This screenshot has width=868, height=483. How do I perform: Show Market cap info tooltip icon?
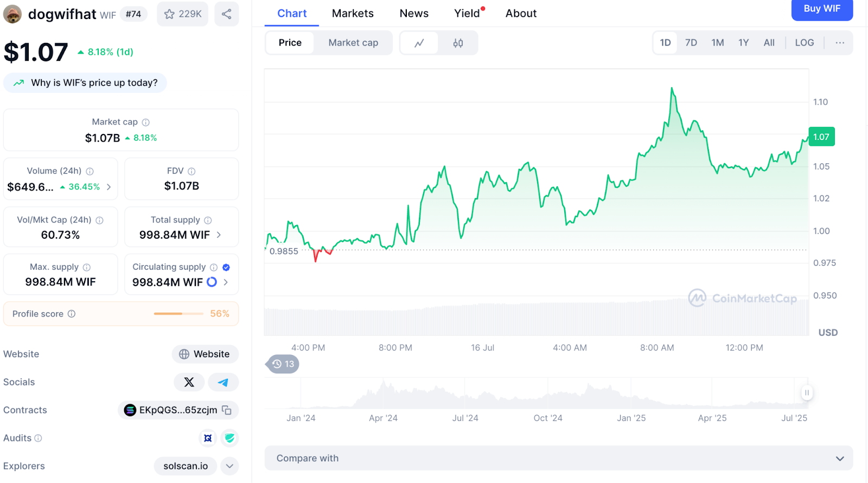(146, 123)
